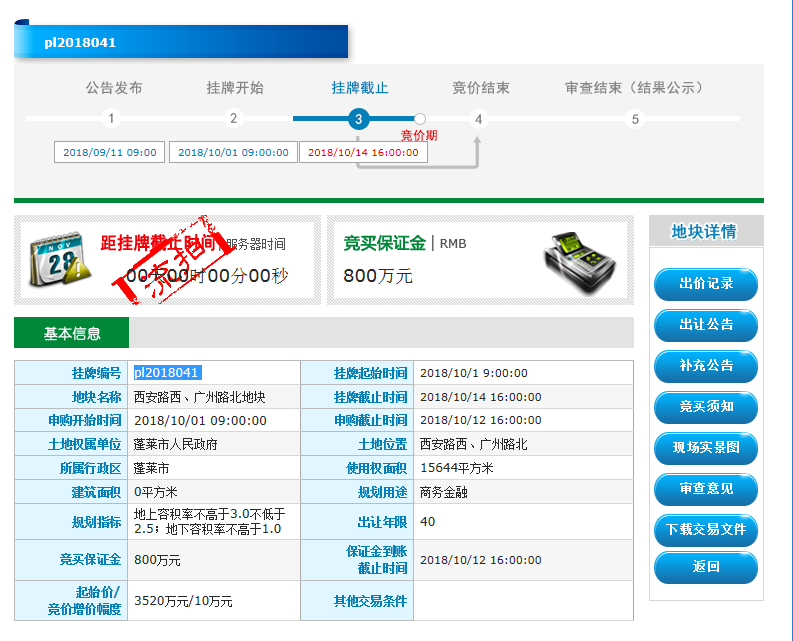Click the 基本信息 tab header

click(x=72, y=333)
